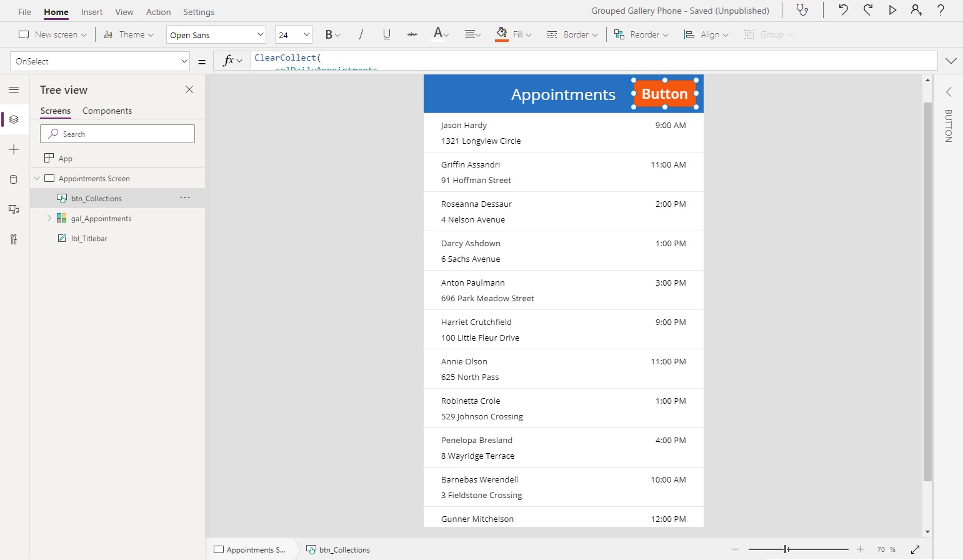
Task: Click fit-to-window expand icon
Action: (915, 549)
